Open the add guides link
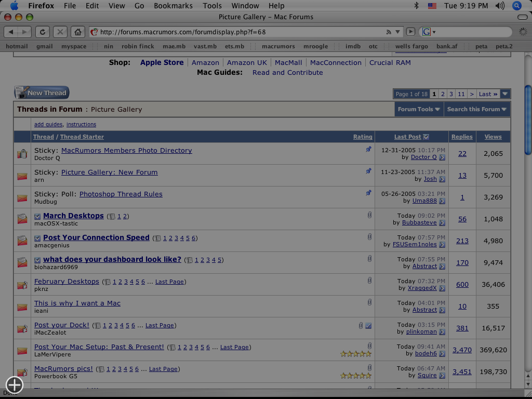This screenshot has width=532, height=399. pos(48,125)
